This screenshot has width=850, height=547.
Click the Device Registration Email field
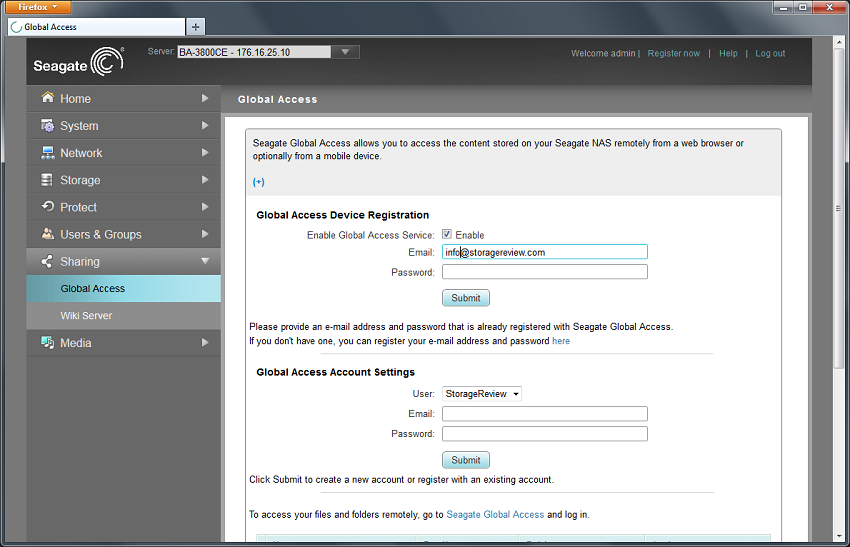pos(545,252)
